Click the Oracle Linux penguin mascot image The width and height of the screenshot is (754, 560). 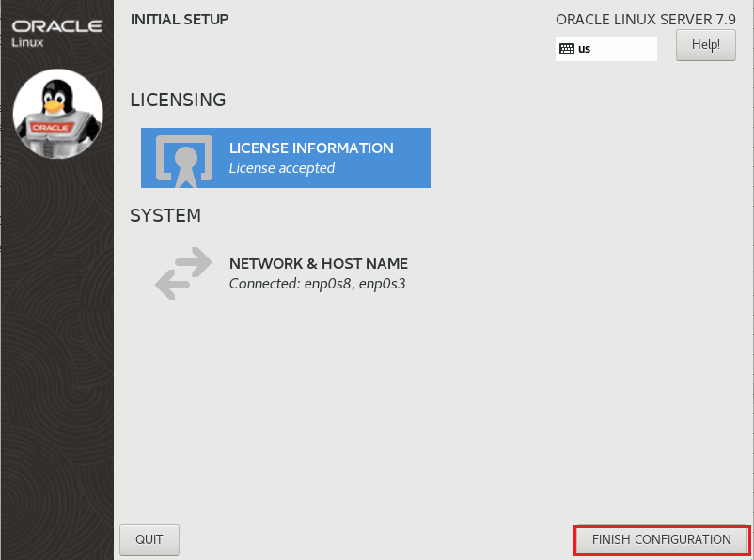pos(57,114)
